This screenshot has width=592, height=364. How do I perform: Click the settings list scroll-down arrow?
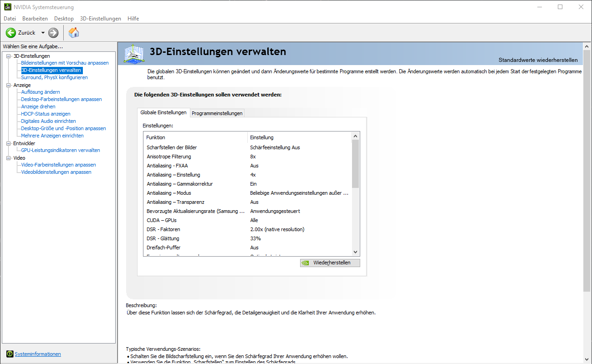(356, 252)
